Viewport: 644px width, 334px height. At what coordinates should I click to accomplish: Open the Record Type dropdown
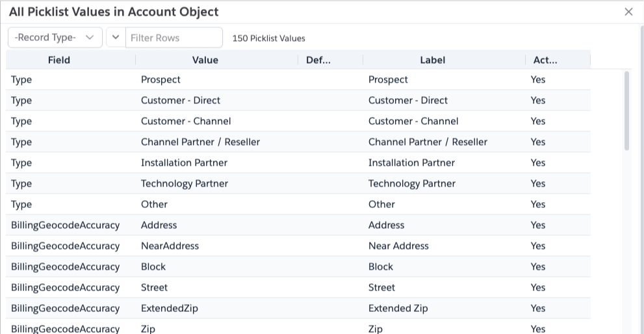tap(55, 38)
